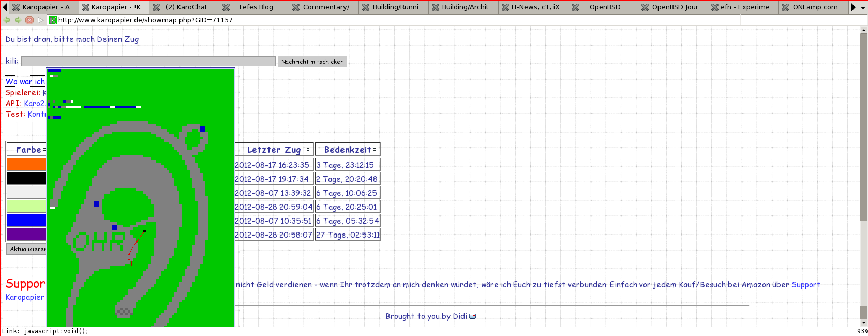Image resolution: width=868 pixels, height=336 pixels.
Task: Click the site favicon in address bar
Action: 53,20
